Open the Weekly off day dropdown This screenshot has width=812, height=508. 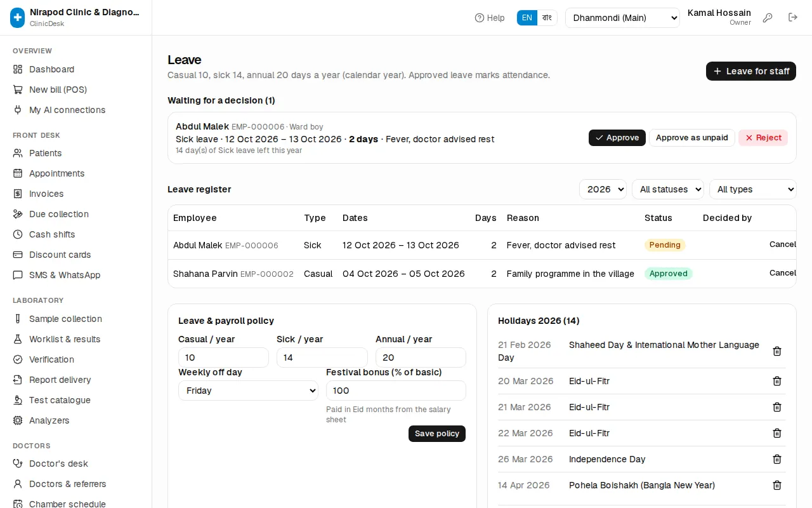[248, 391]
